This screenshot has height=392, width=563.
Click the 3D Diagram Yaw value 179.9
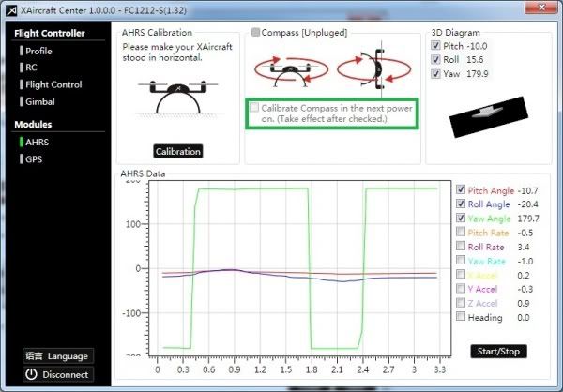(x=478, y=74)
